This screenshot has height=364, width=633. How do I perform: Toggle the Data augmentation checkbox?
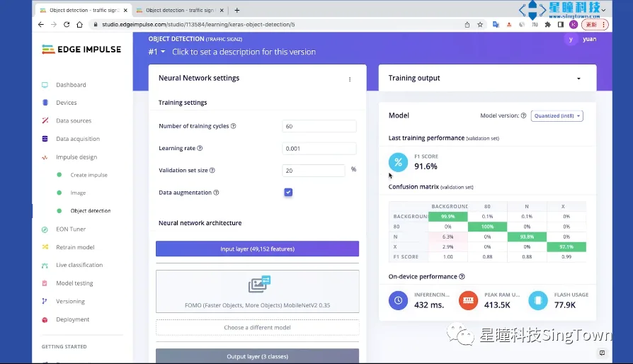pos(288,193)
